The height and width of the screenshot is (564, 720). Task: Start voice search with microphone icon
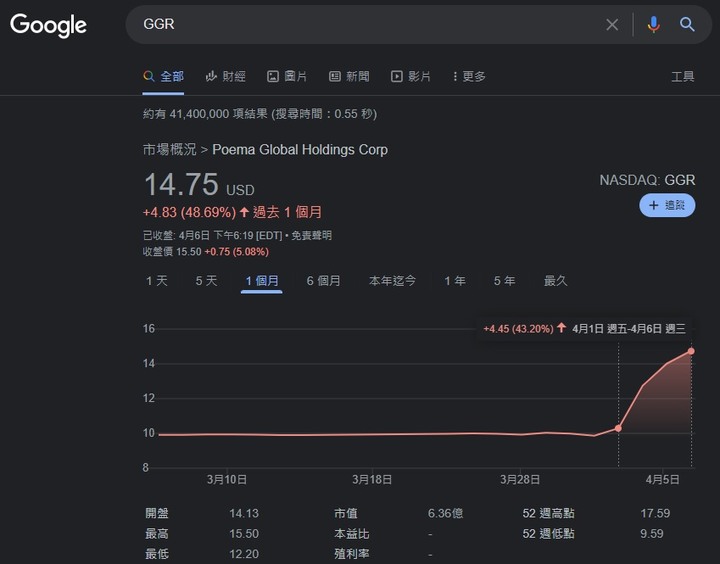click(653, 24)
